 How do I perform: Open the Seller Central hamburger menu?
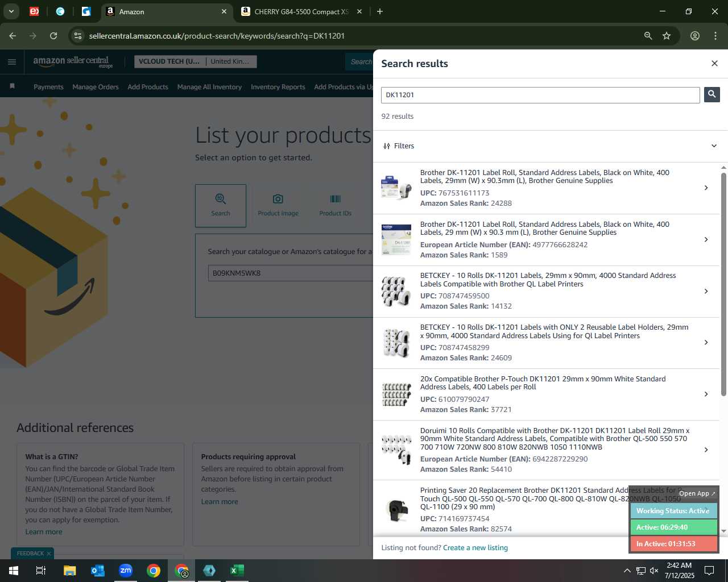coord(12,61)
